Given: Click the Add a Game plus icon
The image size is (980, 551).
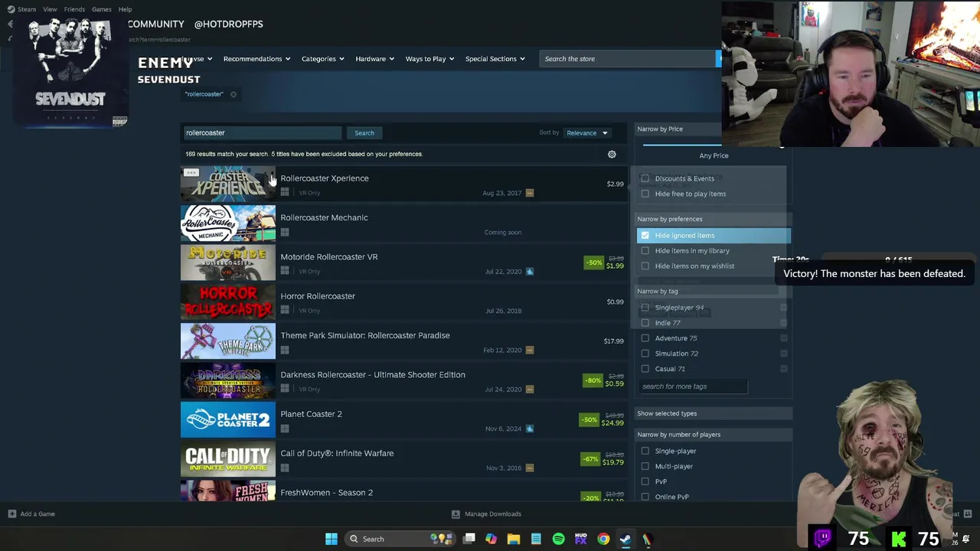Looking at the screenshot, I should click(11, 514).
